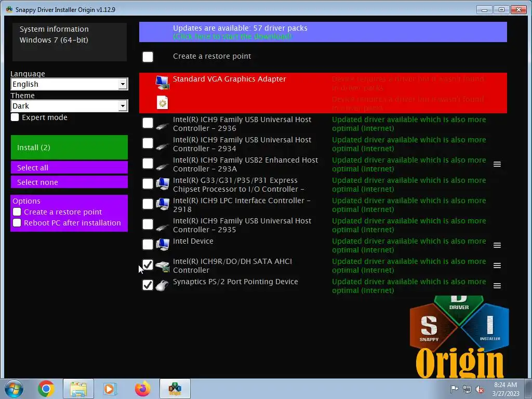Click Snappy Driver Installer taskbar icon
The height and width of the screenshot is (399, 532).
coord(175,389)
